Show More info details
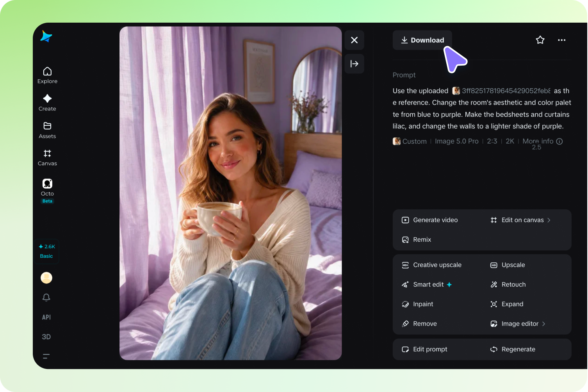Image resolution: width=588 pixels, height=392 pixels. 543,141
